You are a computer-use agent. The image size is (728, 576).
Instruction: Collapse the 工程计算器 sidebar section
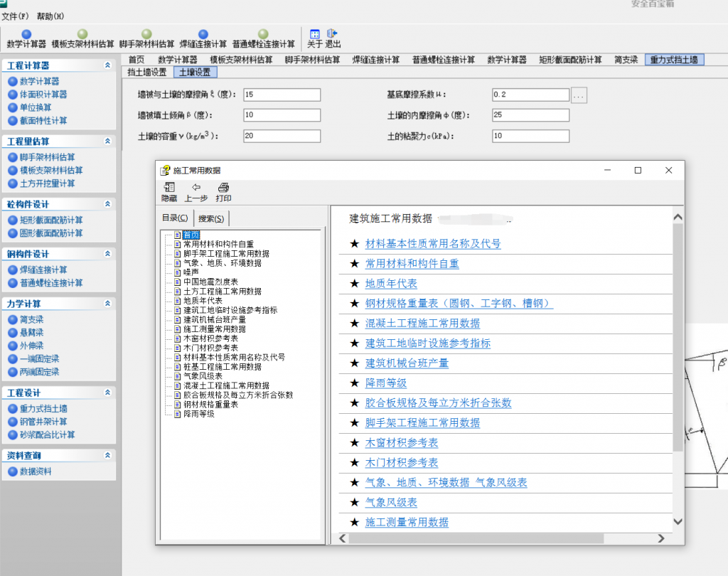coord(108,65)
